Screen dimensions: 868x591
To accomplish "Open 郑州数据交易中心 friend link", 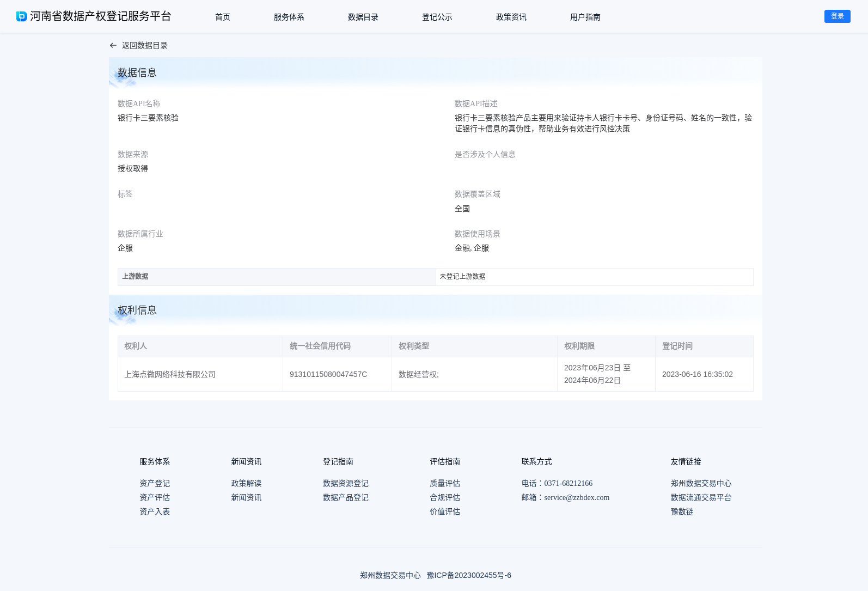I will point(701,483).
